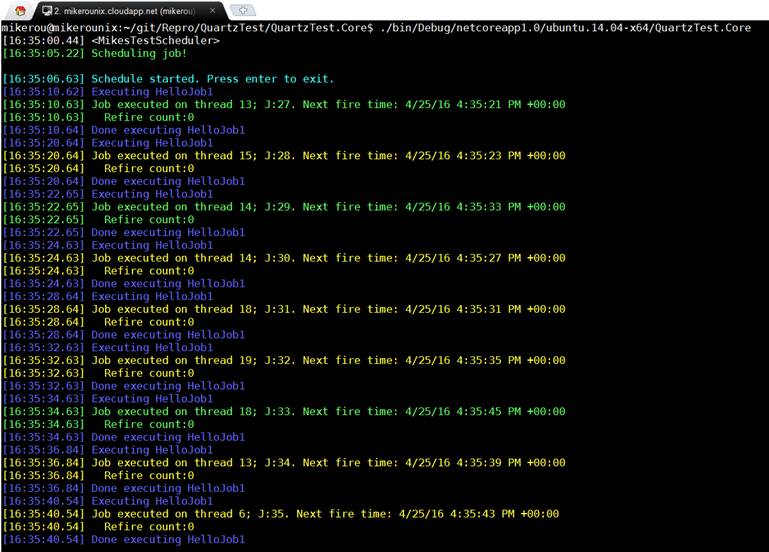This screenshot has width=769, height=552.
Task: Click '[16:35:36.84] Refire count:0' line
Action: [98, 475]
